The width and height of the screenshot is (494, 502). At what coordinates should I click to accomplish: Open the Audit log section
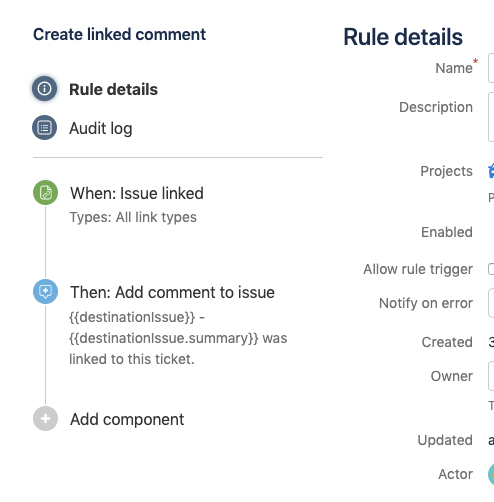(x=101, y=128)
